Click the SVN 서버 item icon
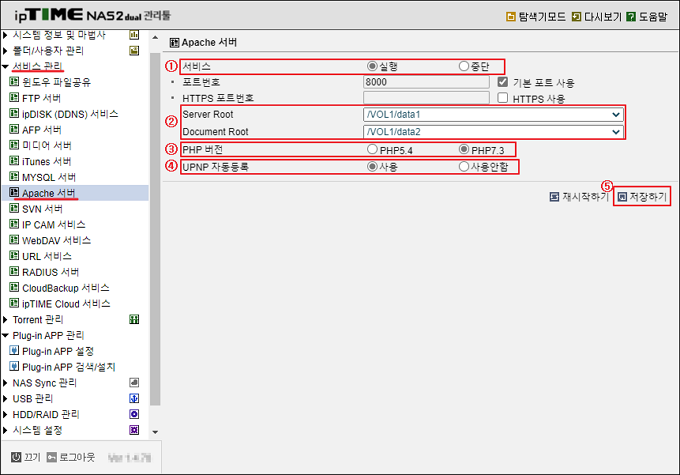Viewport: 680px width, 475px height. (x=14, y=209)
